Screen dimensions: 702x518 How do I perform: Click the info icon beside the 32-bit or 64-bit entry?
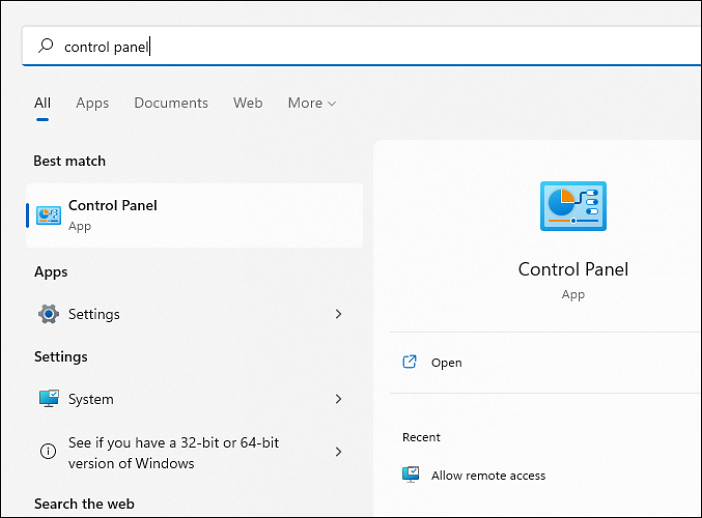pyautogui.click(x=48, y=452)
